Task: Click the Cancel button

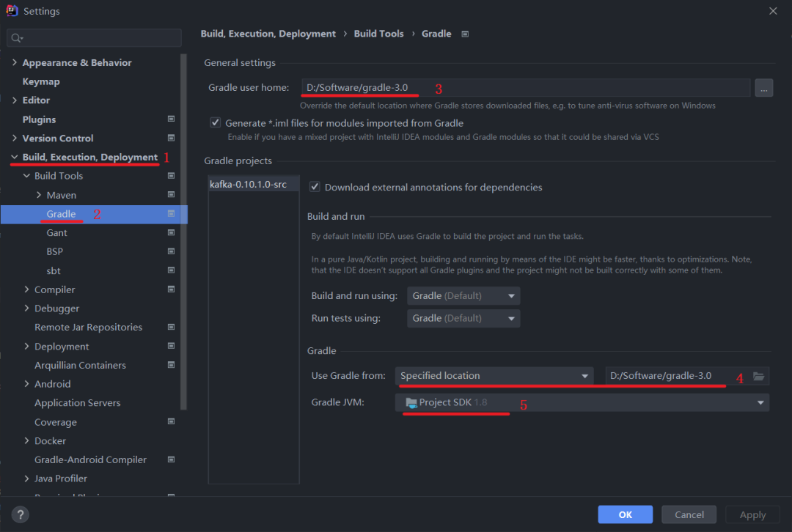Action: (689, 514)
